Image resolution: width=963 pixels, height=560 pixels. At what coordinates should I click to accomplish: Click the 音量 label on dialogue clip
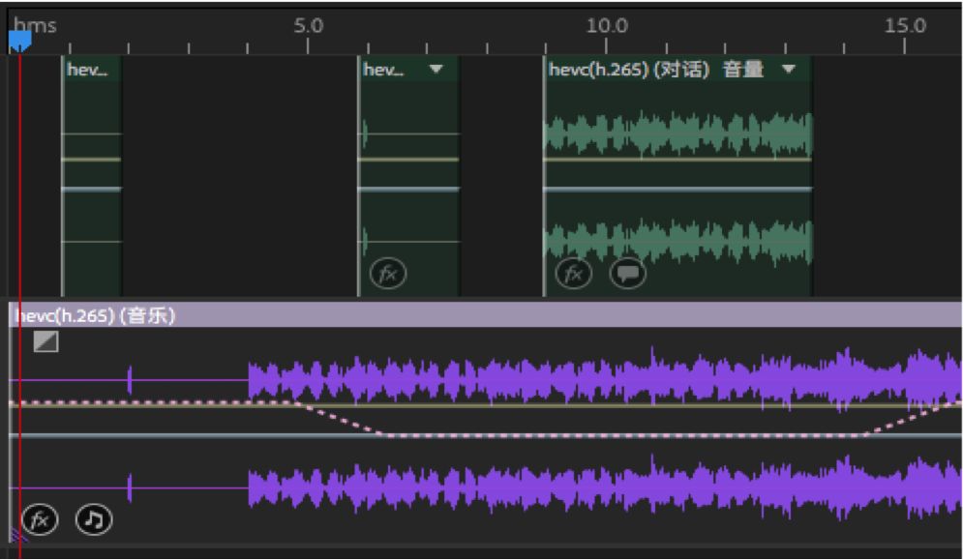click(742, 70)
